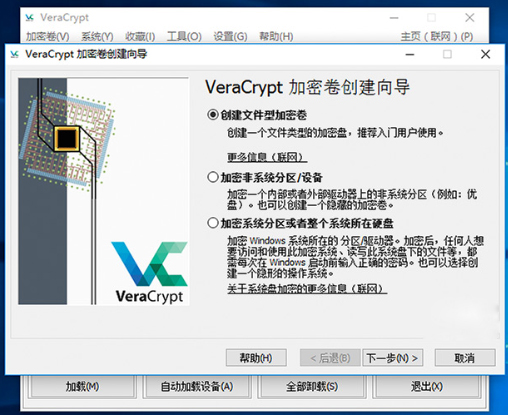This screenshot has width=508, height=415.
Task: Close the volume creation wizard dialog
Action: point(485,54)
